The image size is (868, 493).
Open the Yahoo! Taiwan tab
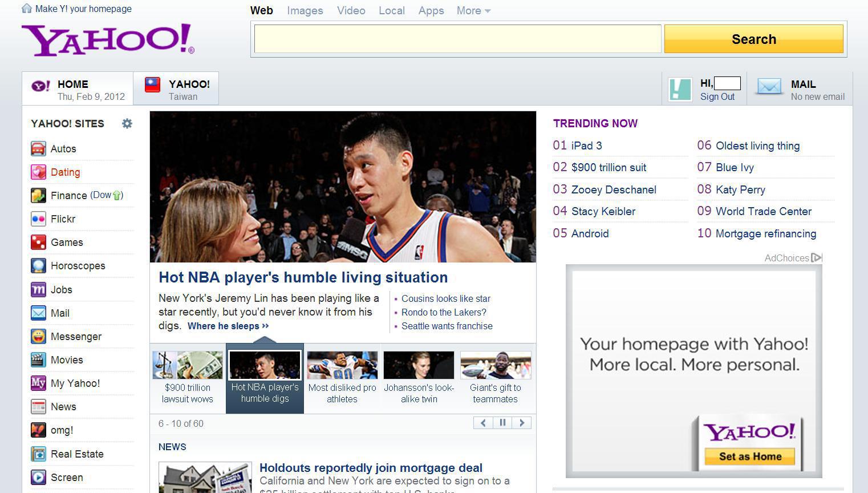pos(176,89)
